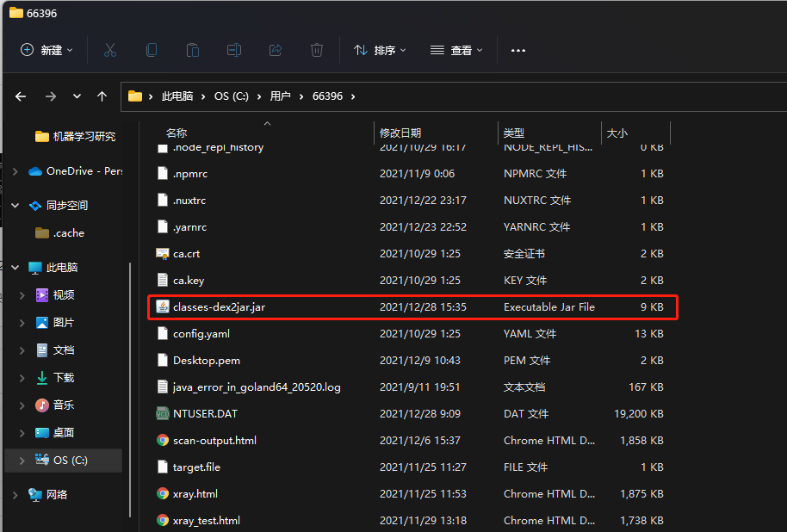787x532 pixels.
Task: Sort by 大小 column header
Action: click(x=617, y=133)
